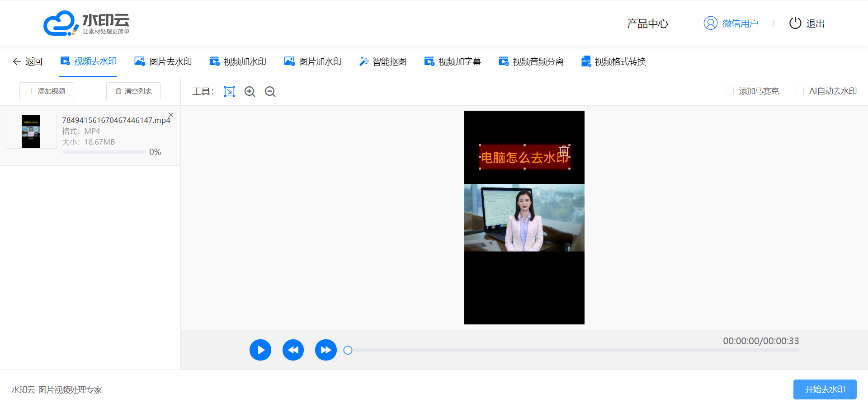Play the video
The height and width of the screenshot is (408, 868).
coord(260,350)
